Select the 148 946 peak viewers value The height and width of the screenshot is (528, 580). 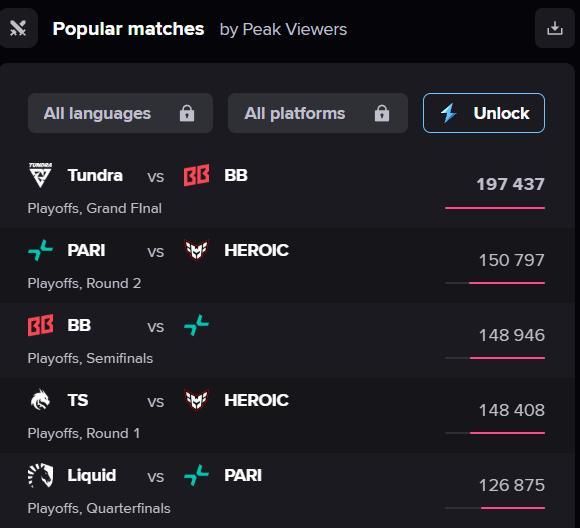pyautogui.click(x=512, y=335)
